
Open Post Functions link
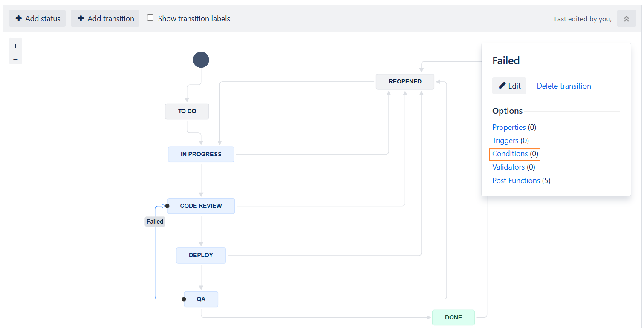coord(516,181)
